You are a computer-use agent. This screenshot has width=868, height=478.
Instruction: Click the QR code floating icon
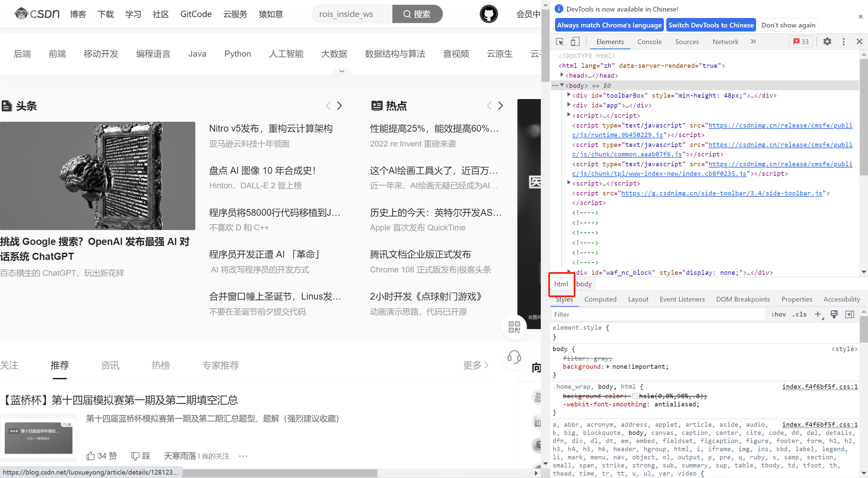[514, 327]
